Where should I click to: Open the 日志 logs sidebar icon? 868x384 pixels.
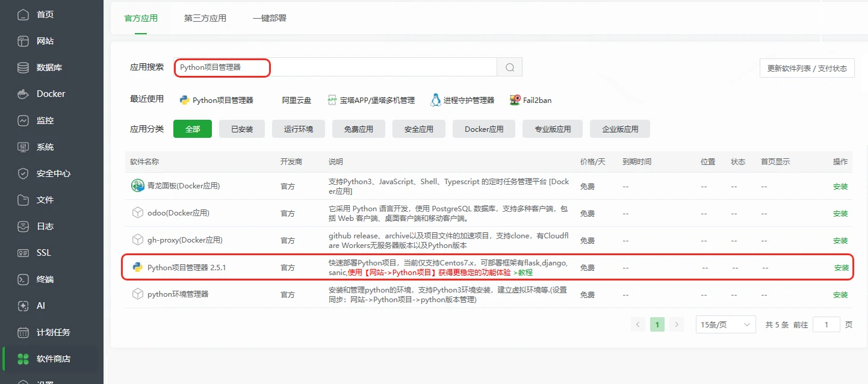[23, 226]
